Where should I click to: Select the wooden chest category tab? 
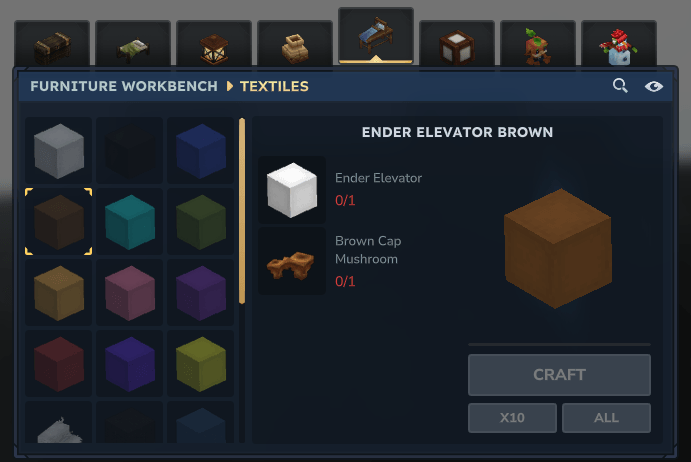point(52,44)
